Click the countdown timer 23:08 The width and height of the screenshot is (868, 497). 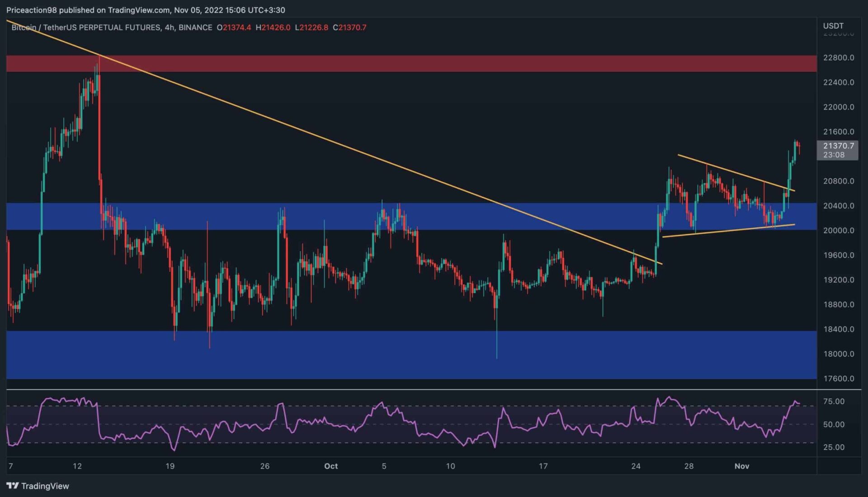coord(833,155)
